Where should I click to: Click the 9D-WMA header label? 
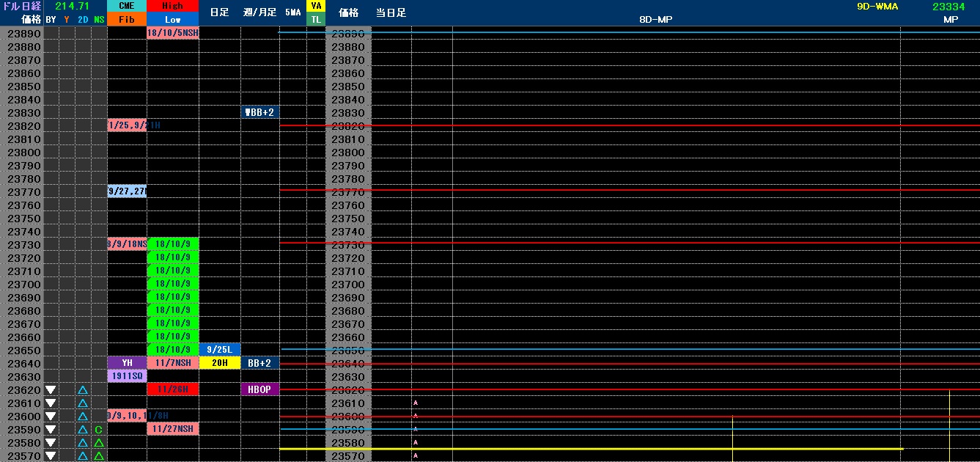coord(877,6)
